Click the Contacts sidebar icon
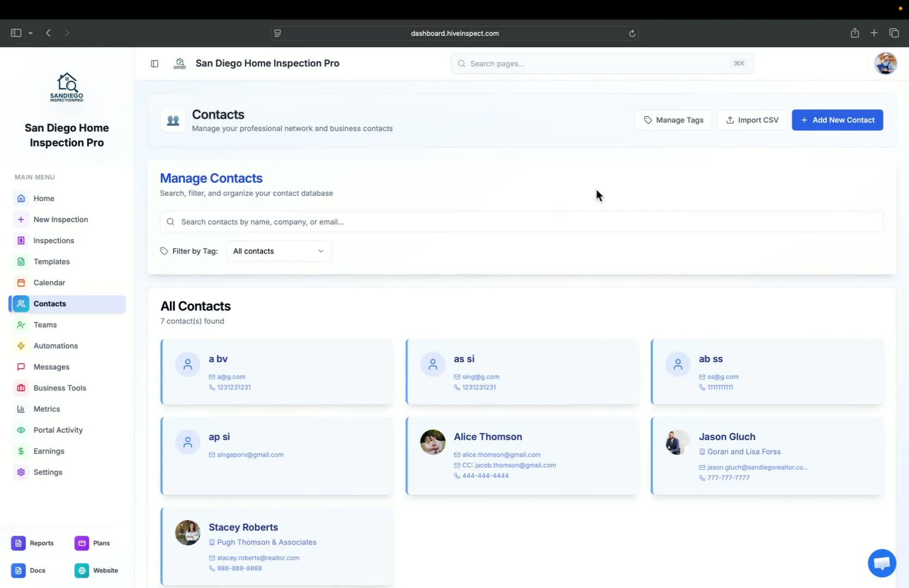The width and height of the screenshot is (909, 588). click(x=21, y=304)
